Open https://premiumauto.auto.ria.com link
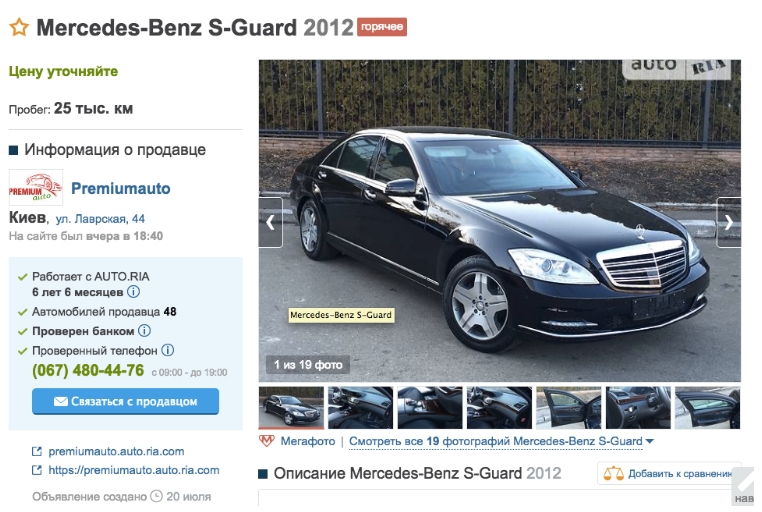The height and width of the screenshot is (512, 762). click(134, 470)
